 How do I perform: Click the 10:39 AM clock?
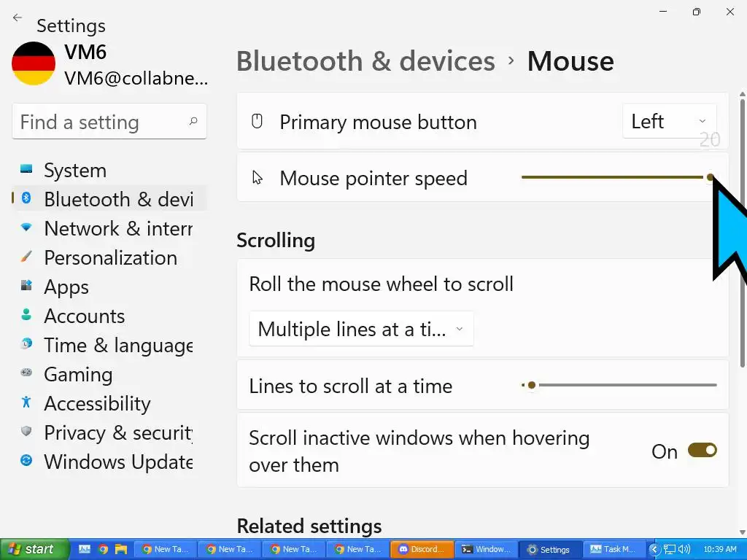720,550
